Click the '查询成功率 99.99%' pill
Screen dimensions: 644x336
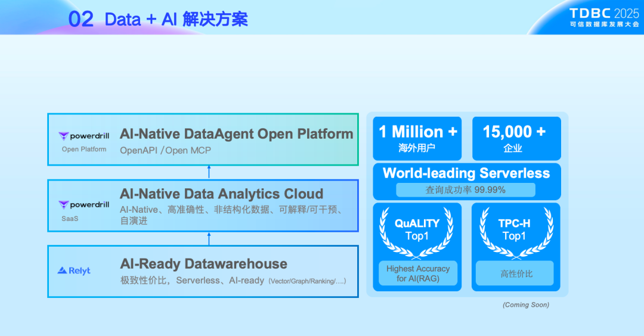point(465,190)
